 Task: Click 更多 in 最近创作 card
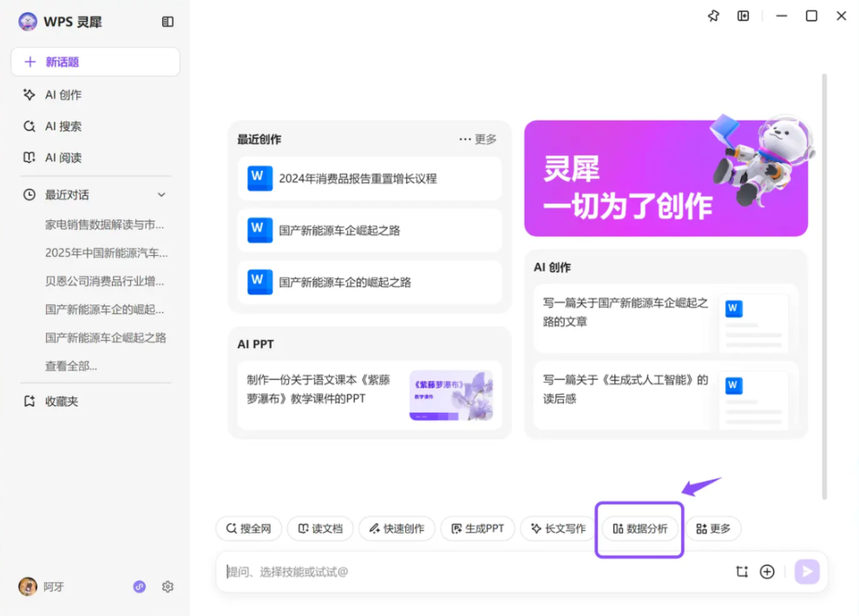point(478,139)
